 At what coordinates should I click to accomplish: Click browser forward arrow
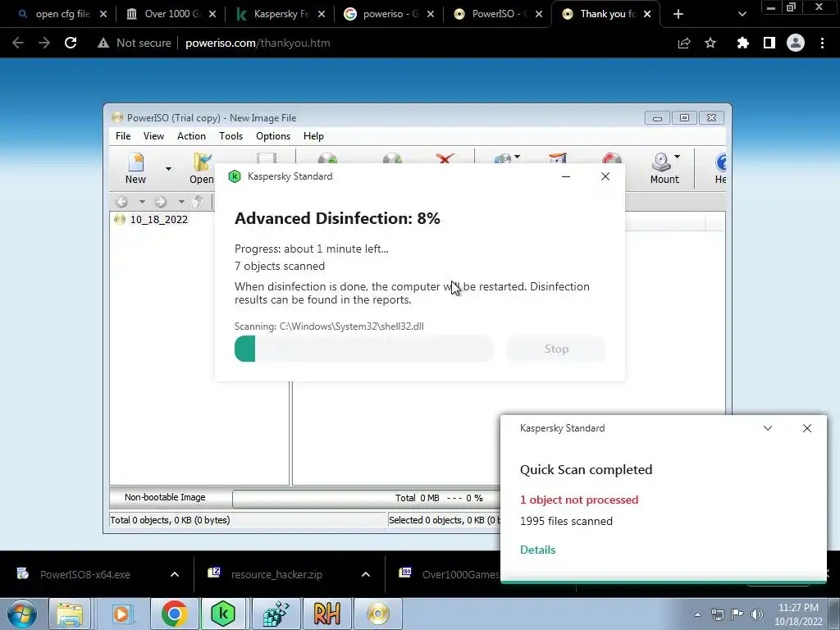pos(44,43)
